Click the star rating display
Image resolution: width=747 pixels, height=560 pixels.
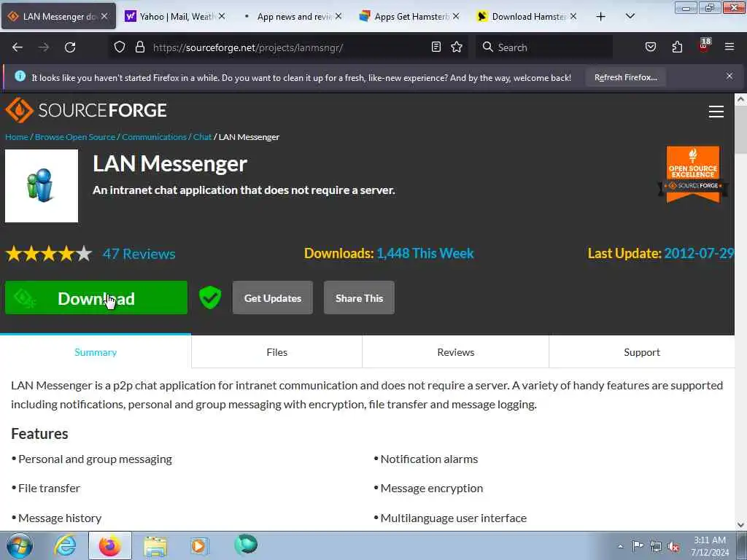pos(49,253)
